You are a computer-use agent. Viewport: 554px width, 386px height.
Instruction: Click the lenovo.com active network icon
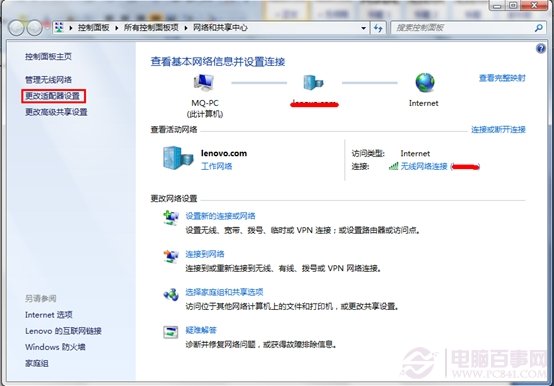178,158
